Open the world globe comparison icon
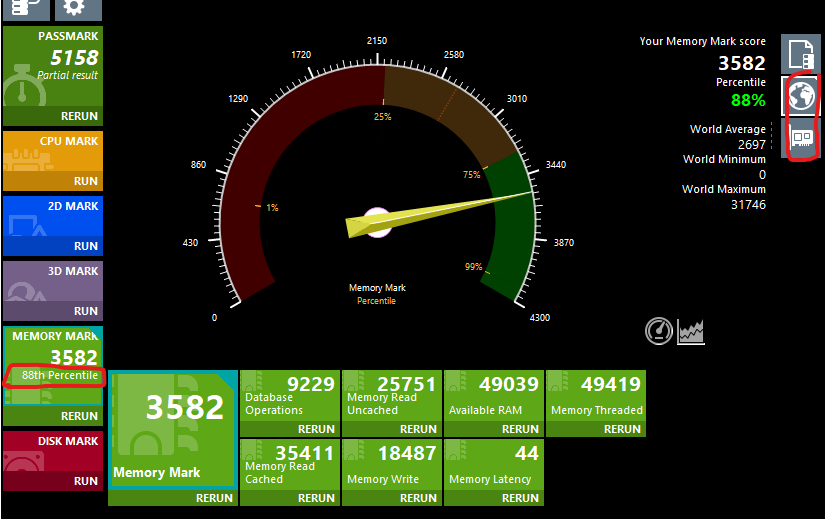The width and height of the screenshot is (825, 519). [x=800, y=96]
